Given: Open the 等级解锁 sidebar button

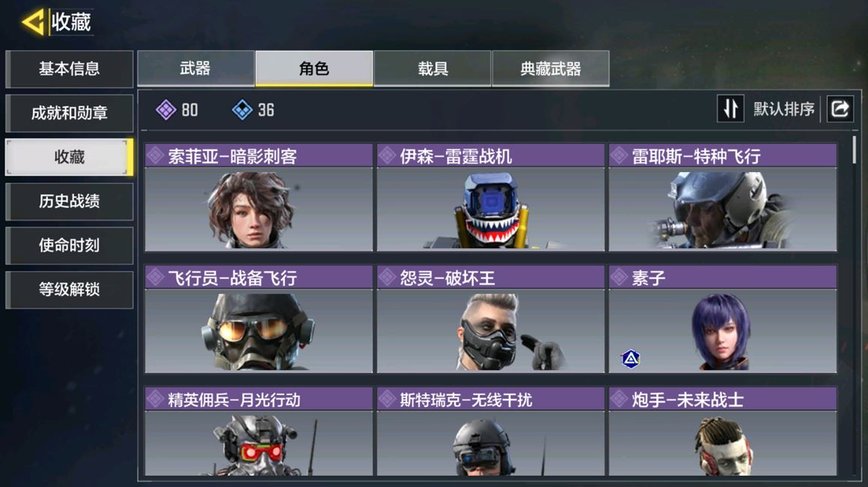Looking at the screenshot, I should pyautogui.click(x=69, y=290).
